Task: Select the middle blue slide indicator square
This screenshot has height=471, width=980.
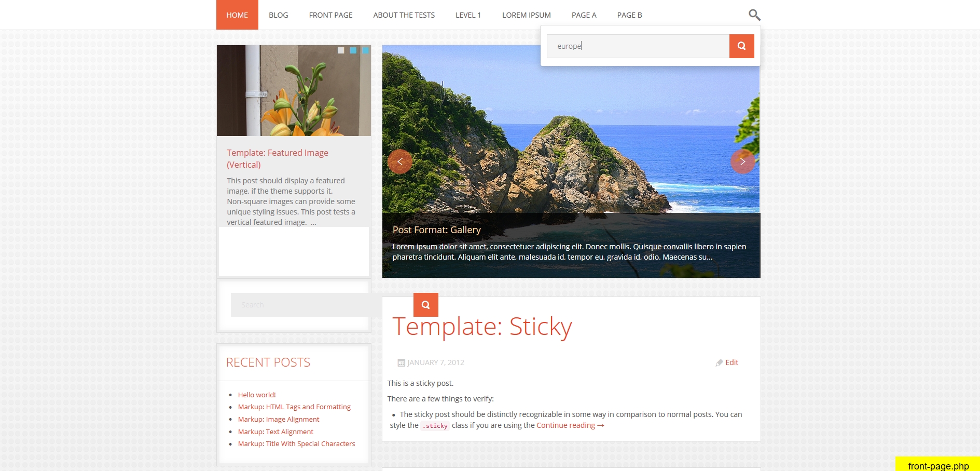Action: point(353,50)
